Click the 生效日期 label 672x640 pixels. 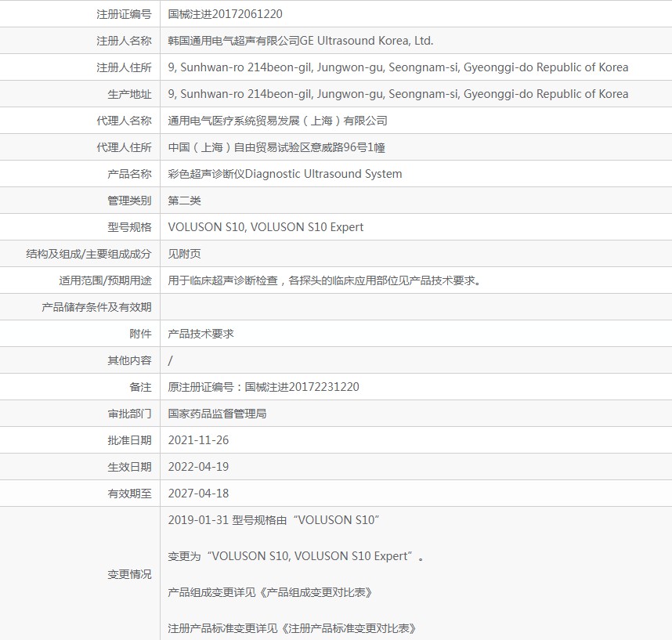[x=129, y=467]
